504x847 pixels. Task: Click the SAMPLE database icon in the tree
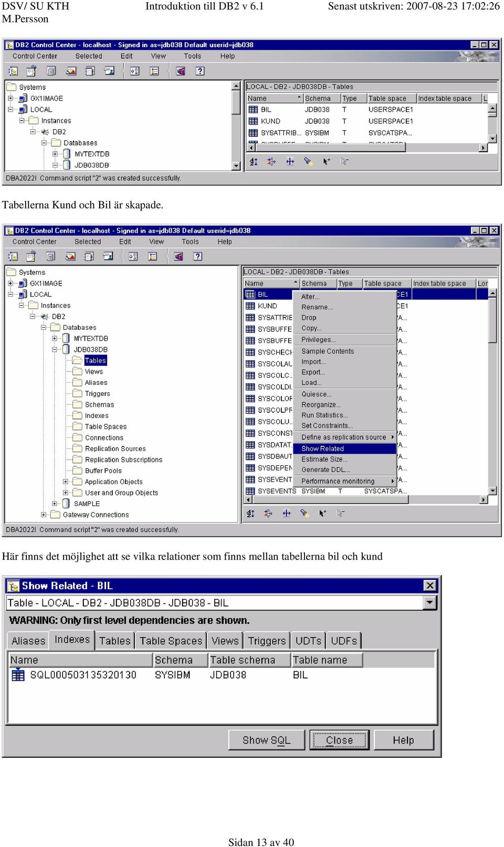pos(67,503)
